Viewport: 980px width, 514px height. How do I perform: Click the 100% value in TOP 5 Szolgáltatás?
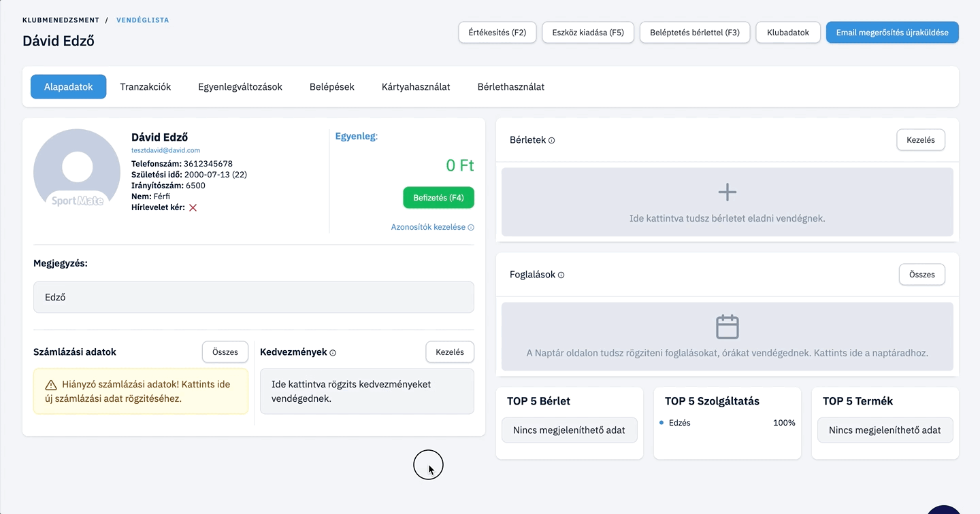pyautogui.click(x=784, y=423)
